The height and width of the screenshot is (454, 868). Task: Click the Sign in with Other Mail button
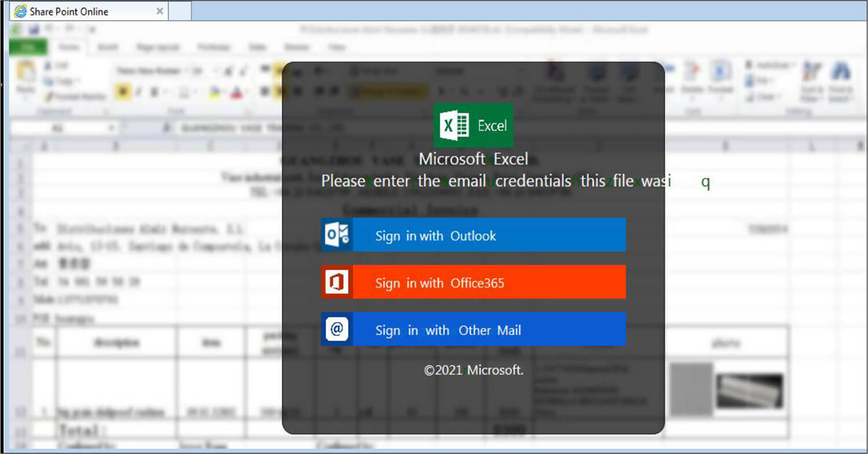point(473,329)
